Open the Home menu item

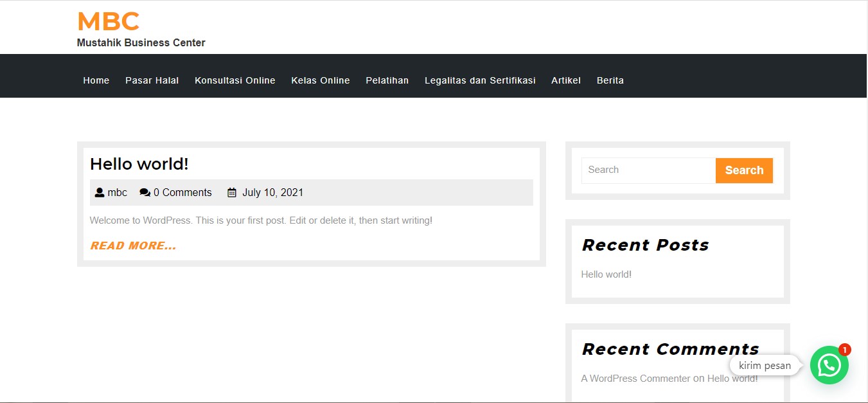[x=96, y=80]
